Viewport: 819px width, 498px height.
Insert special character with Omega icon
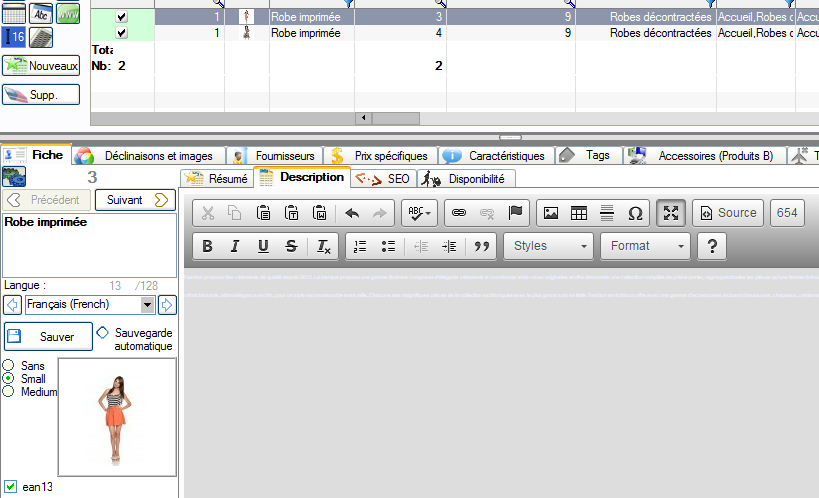pos(635,213)
